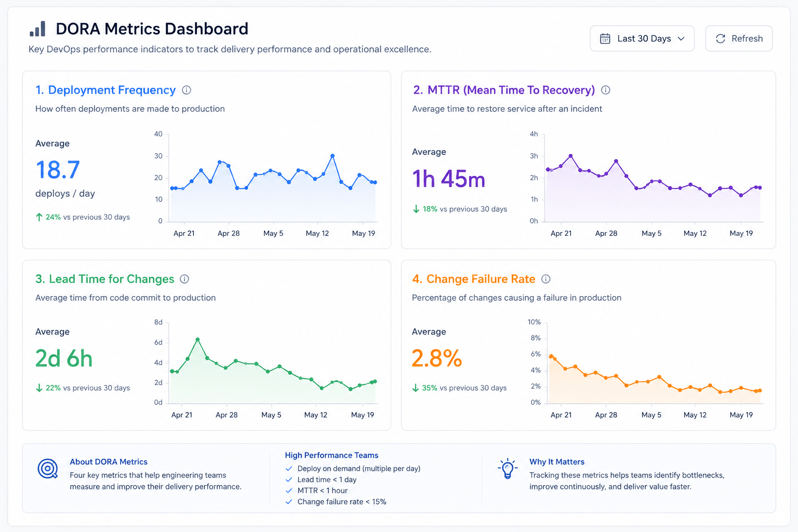Click the 2. MTTR (Mean Time To Recovery) heading
This screenshot has height=532, width=798.
coord(504,90)
